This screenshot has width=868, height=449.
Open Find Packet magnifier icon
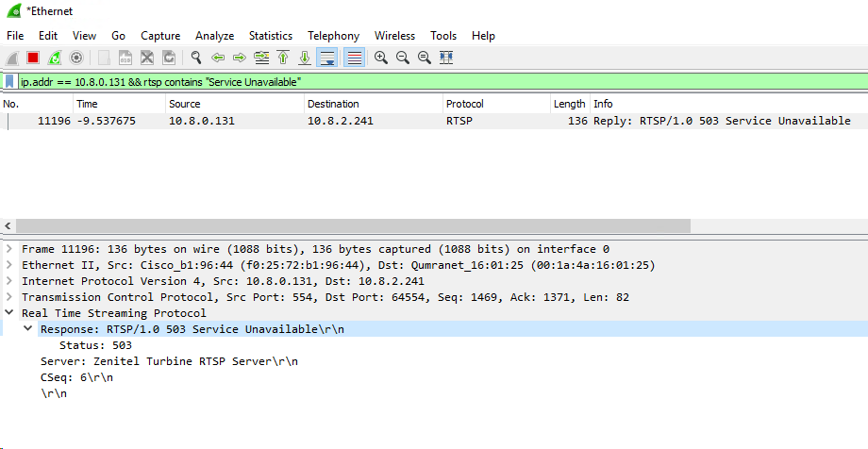[x=196, y=58]
